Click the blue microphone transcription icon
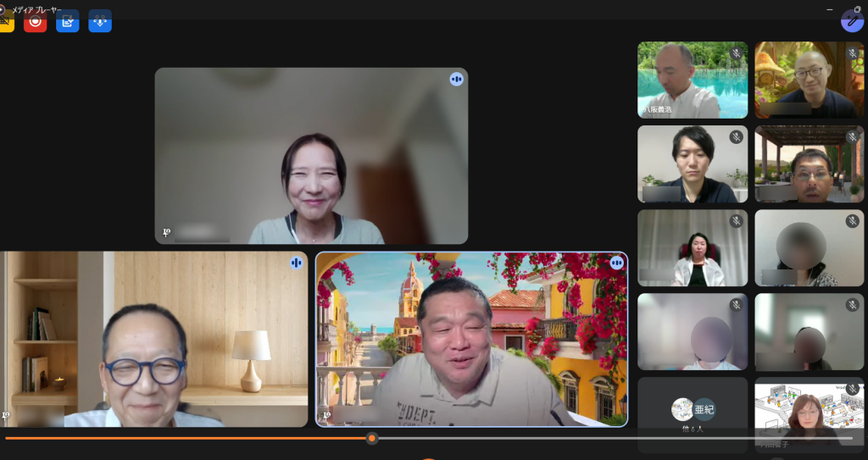The width and height of the screenshot is (868, 460). click(x=100, y=21)
